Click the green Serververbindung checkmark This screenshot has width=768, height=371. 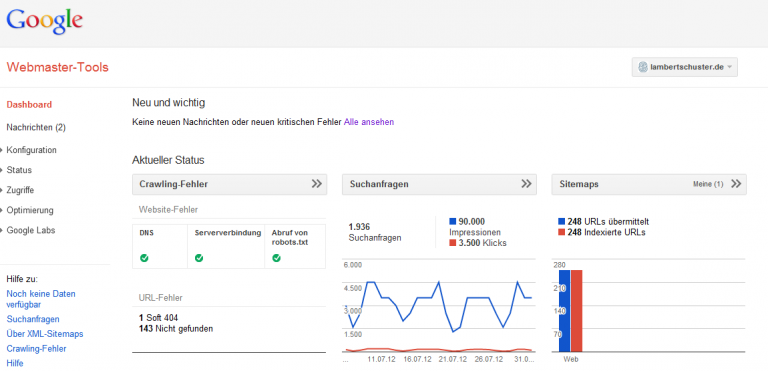tap(199, 258)
